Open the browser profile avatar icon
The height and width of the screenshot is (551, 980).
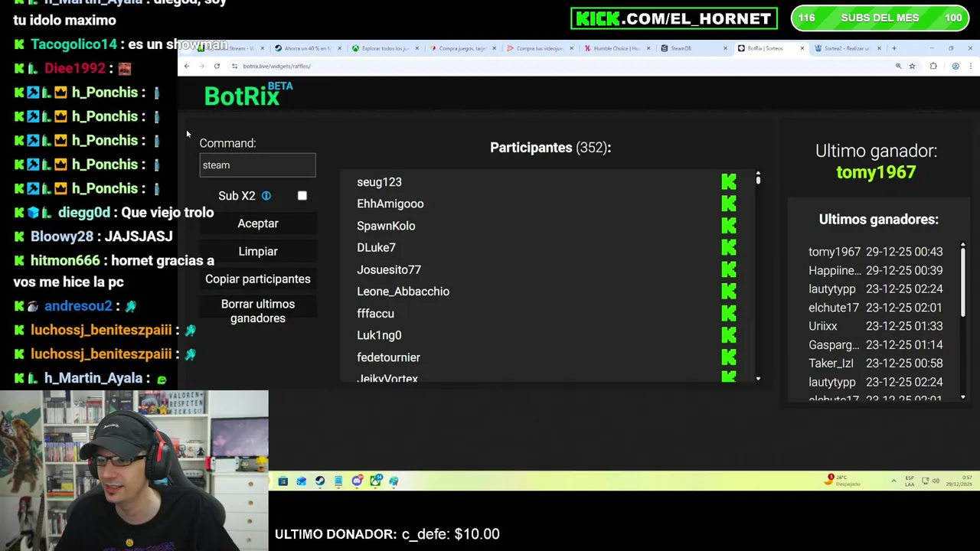(955, 67)
